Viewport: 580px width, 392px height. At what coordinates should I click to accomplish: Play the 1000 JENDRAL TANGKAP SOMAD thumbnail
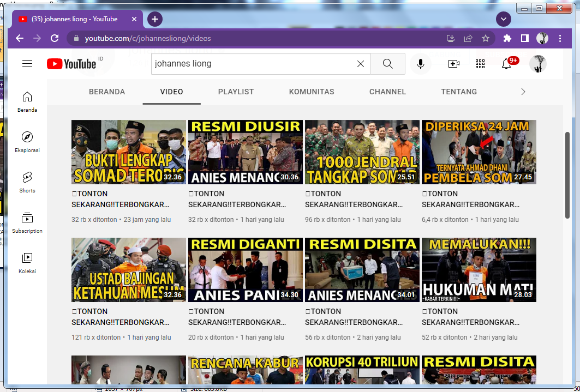click(x=362, y=152)
